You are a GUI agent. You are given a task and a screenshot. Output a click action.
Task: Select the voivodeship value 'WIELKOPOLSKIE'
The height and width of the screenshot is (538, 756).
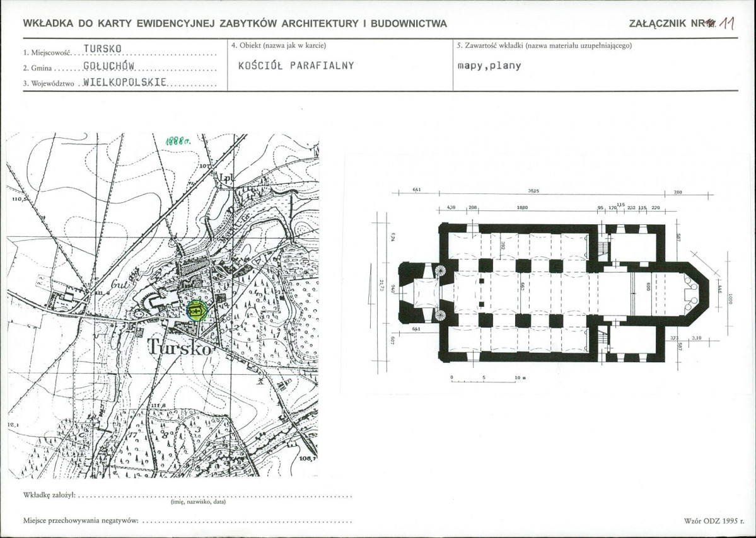[x=125, y=82]
